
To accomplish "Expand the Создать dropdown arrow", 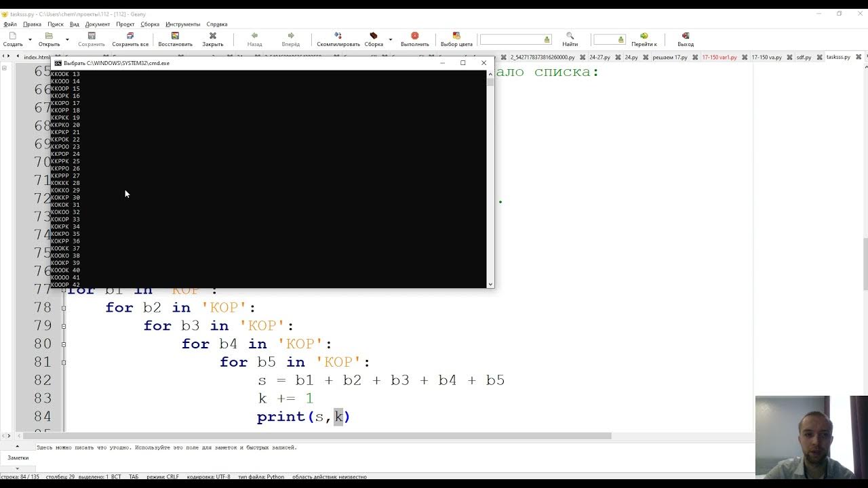I will coord(31,39).
